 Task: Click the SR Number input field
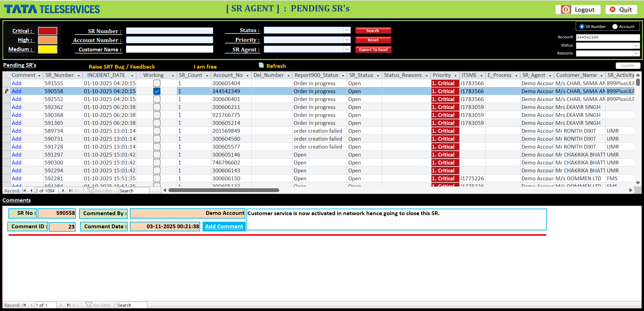[169, 31]
